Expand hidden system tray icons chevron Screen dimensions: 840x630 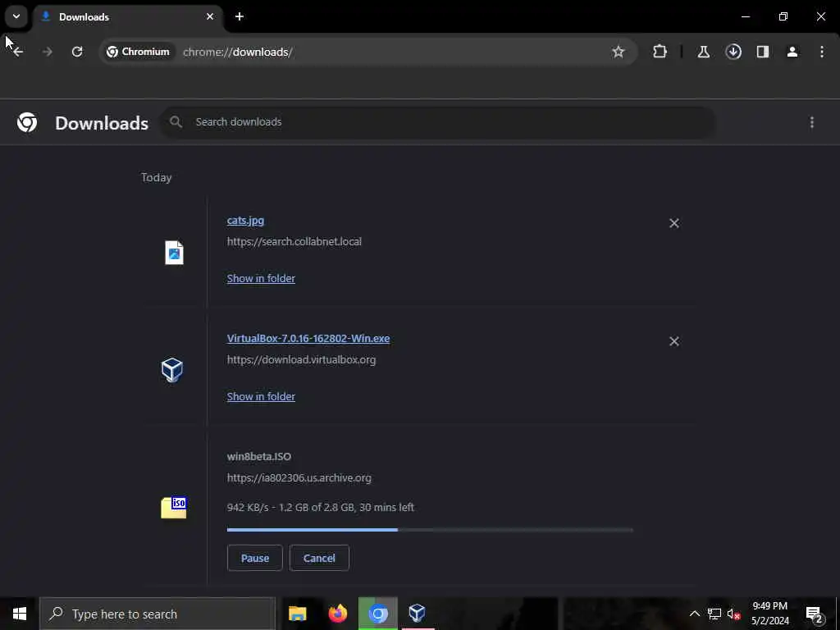[x=694, y=614]
